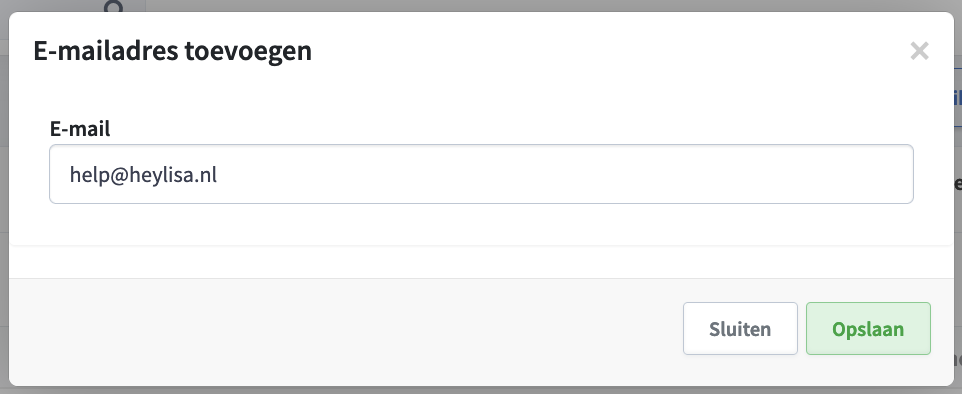Click the white Sluiten button

[x=740, y=328]
